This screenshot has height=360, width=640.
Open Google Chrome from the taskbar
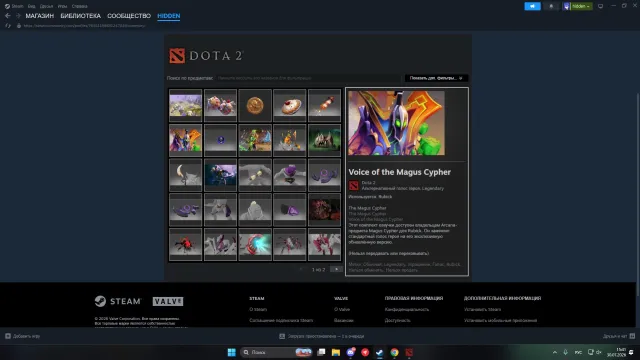[x=394, y=352]
